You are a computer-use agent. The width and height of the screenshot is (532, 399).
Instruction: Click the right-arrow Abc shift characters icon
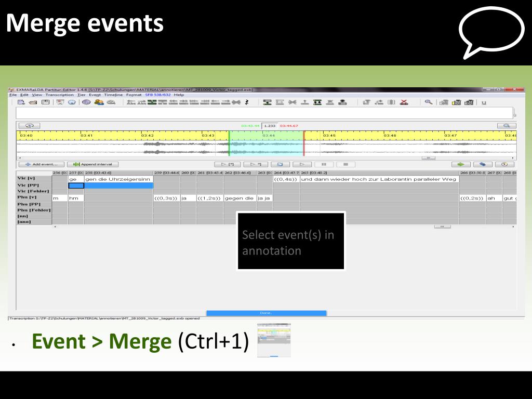(142, 102)
